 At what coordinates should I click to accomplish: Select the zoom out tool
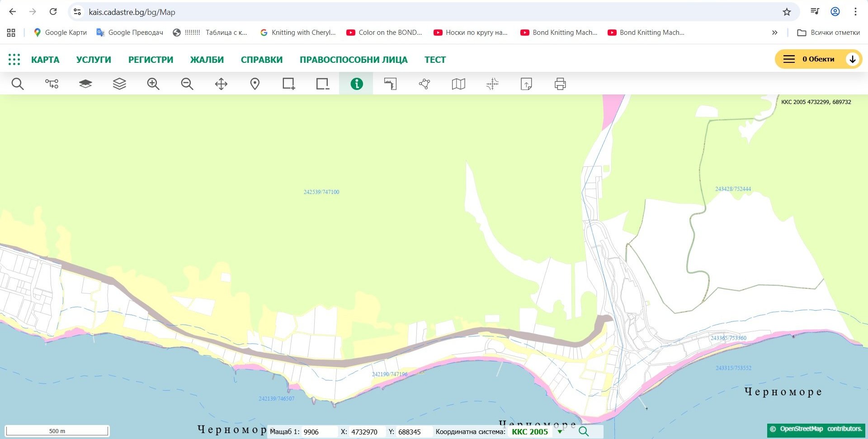tap(187, 84)
